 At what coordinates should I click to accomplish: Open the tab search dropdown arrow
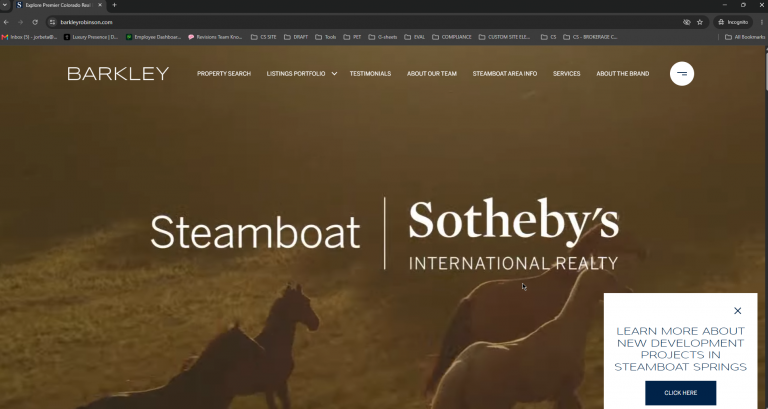[5, 5]
